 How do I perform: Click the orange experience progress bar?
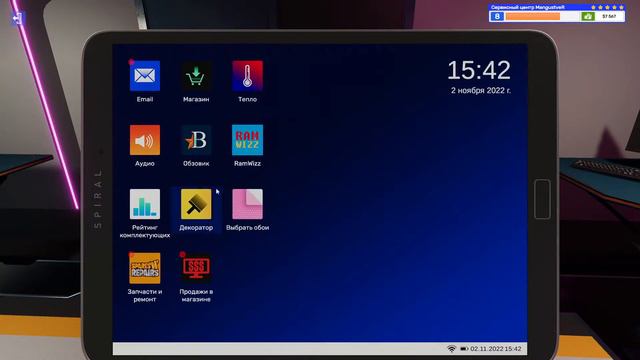pos(533,16)
